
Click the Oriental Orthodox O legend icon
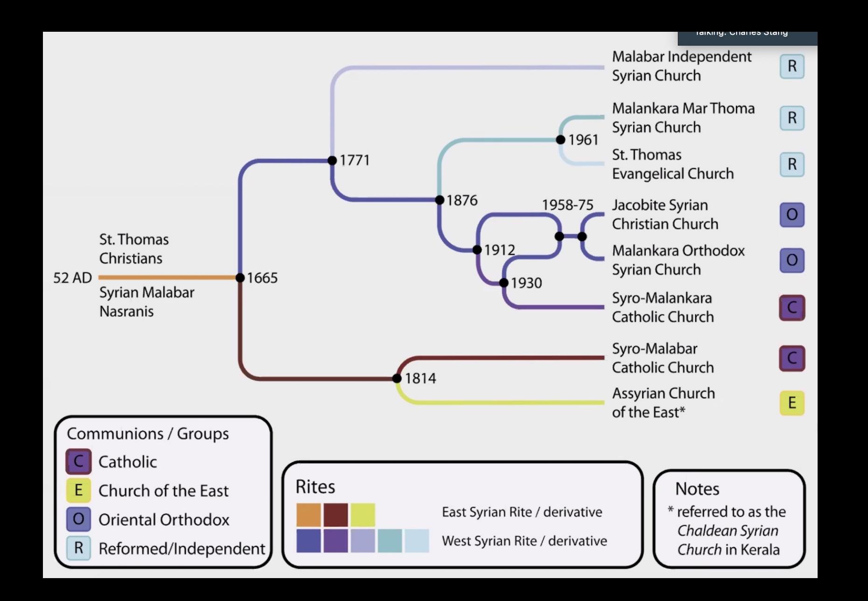point(78,519)
